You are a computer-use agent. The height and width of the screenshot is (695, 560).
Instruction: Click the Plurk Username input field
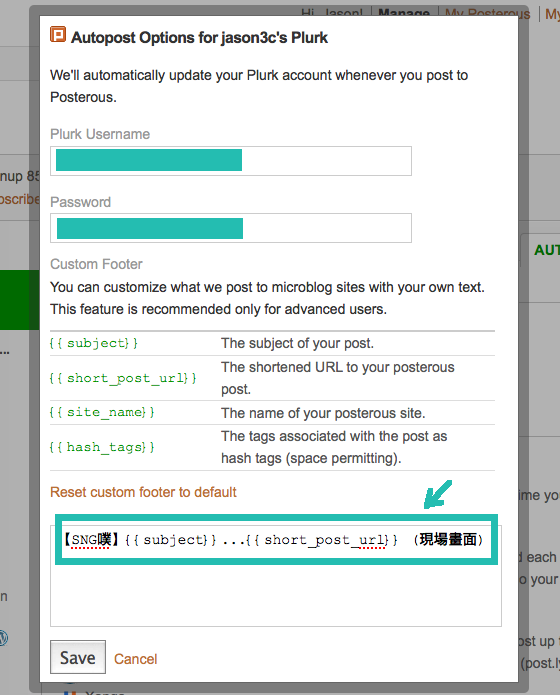[x=231, y=161]
